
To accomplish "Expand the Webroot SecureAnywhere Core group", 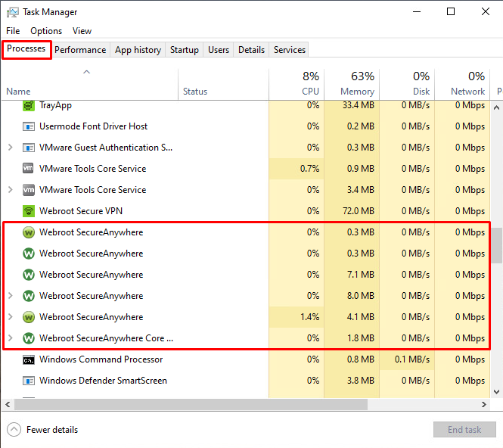I will pyautogui.click(x=11, y=338).
